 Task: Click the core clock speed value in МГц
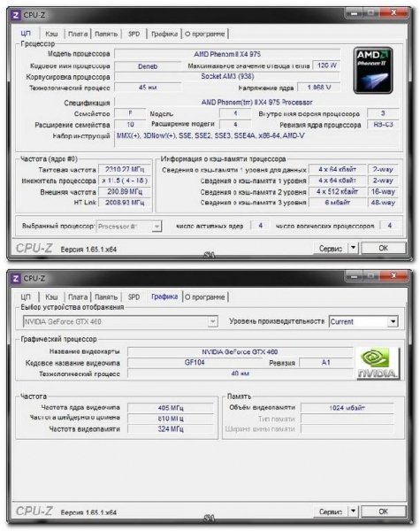coord(125,169)
